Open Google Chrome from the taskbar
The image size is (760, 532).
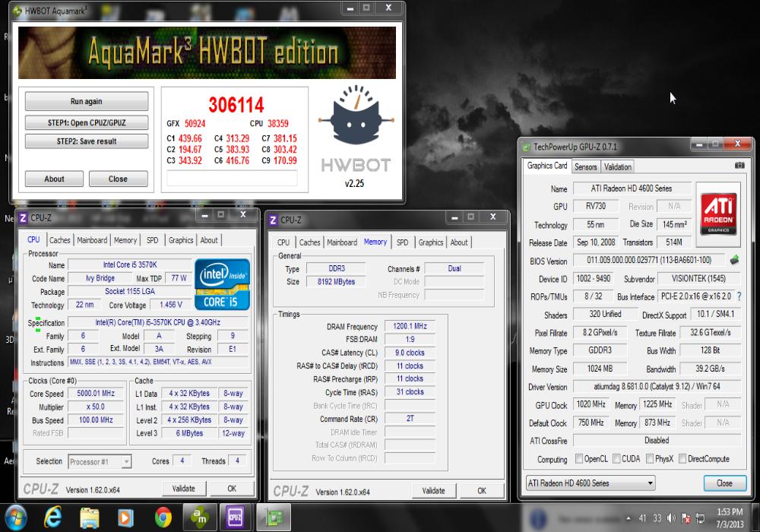163,518
